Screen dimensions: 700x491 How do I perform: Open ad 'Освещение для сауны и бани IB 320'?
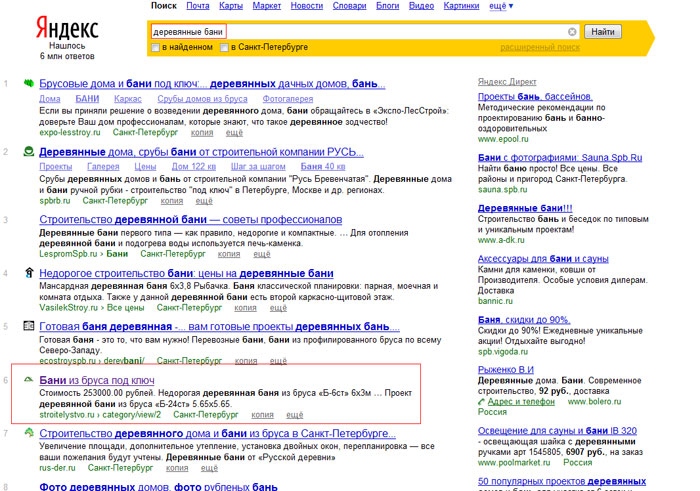[557, 431]
